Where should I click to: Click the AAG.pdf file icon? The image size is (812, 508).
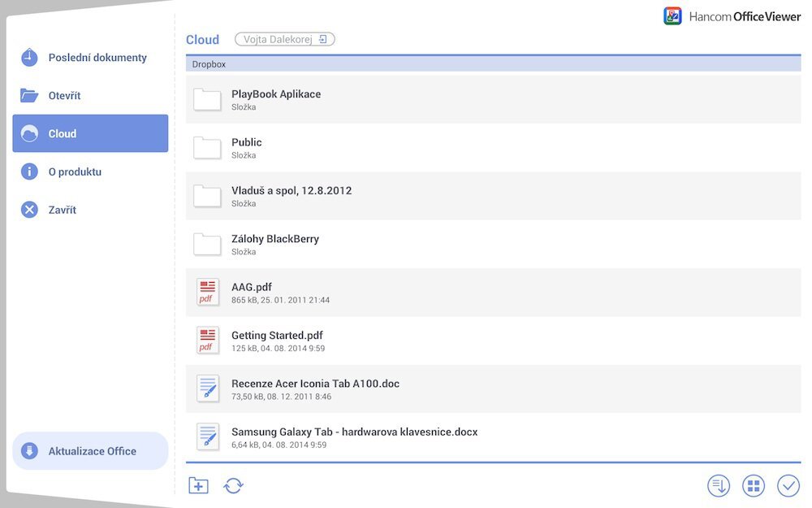point(208,292)
